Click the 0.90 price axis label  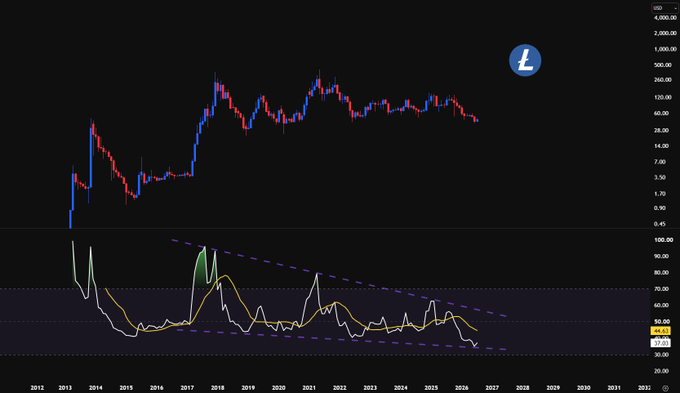coord(660,208)
